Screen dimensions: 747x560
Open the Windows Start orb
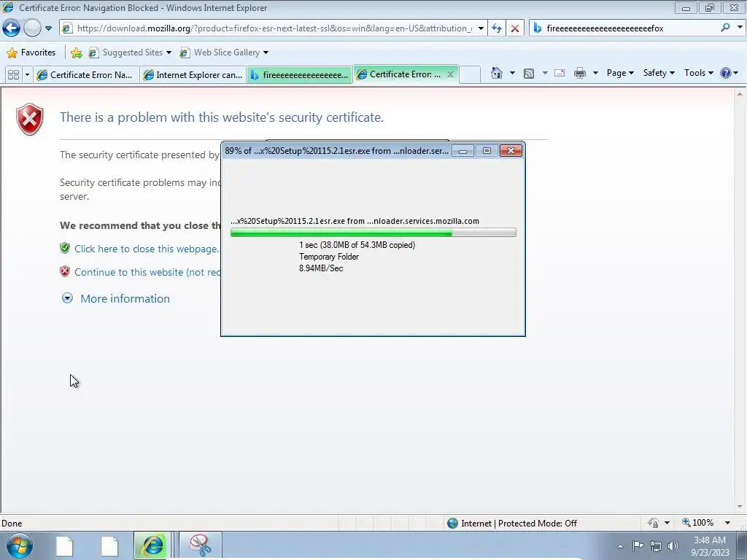pos(19,545)
